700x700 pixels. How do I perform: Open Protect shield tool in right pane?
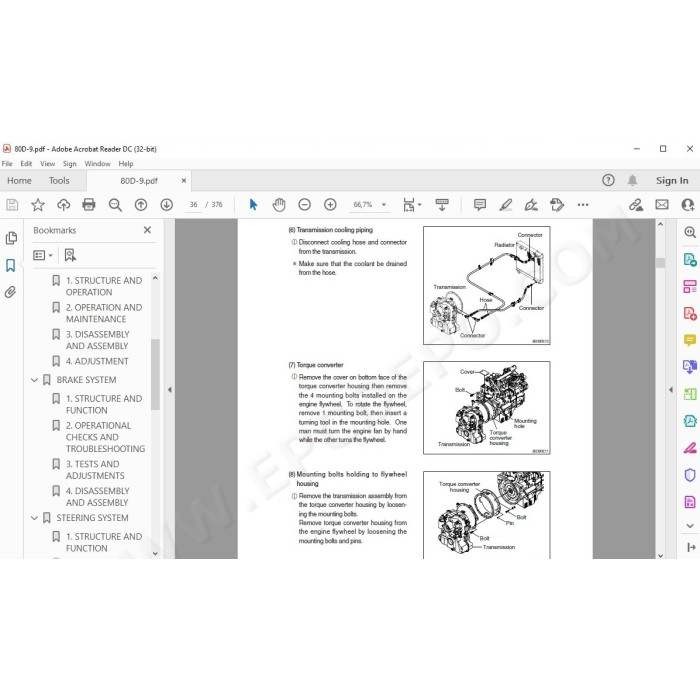pyautogui.click(x=690, y=475)
